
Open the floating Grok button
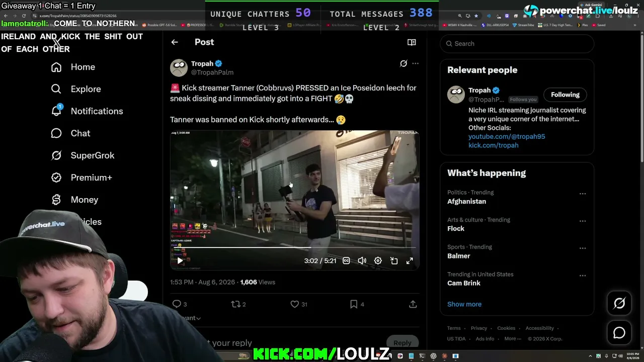pyautogui.click(x=619, y=303)
